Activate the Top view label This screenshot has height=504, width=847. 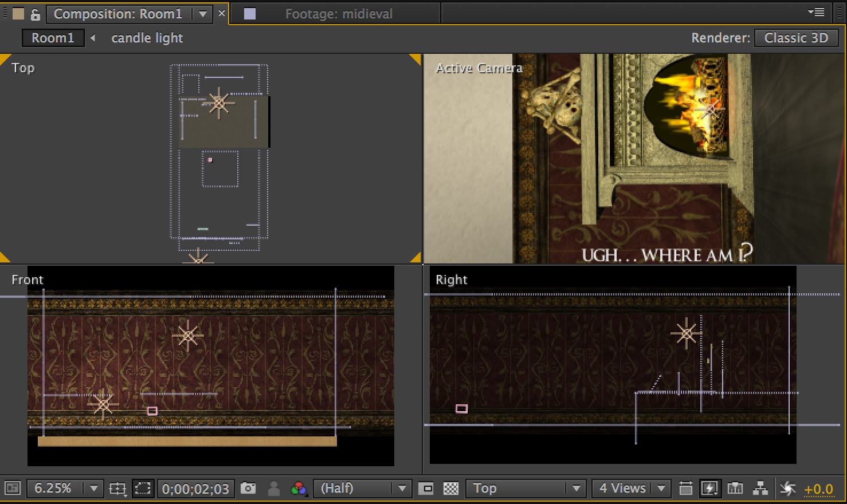23,68
